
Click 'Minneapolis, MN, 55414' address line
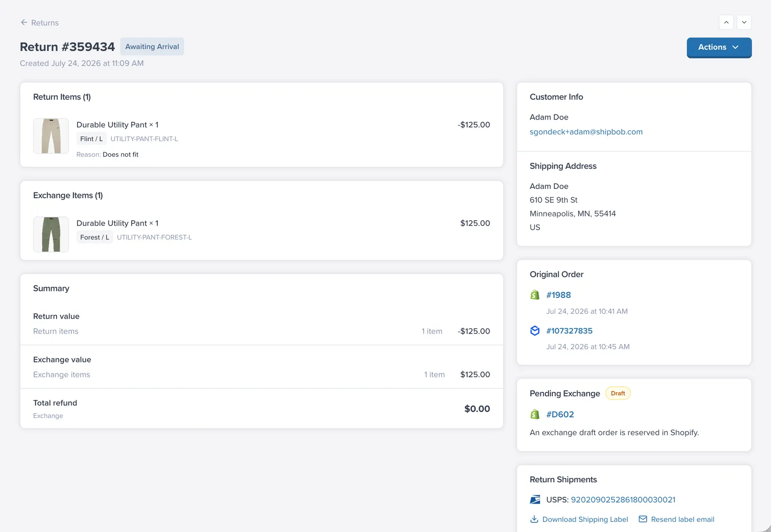point(572,213)
